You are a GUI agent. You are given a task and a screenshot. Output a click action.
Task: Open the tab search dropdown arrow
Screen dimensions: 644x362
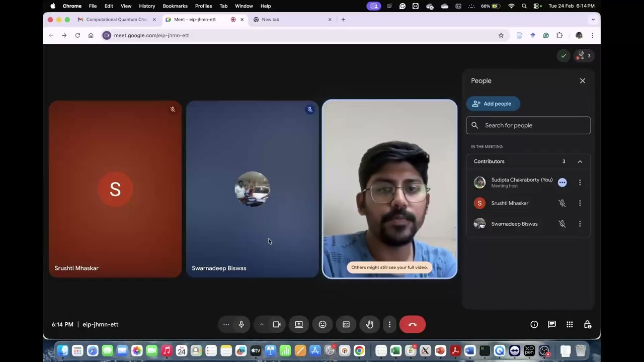[593, 20]
